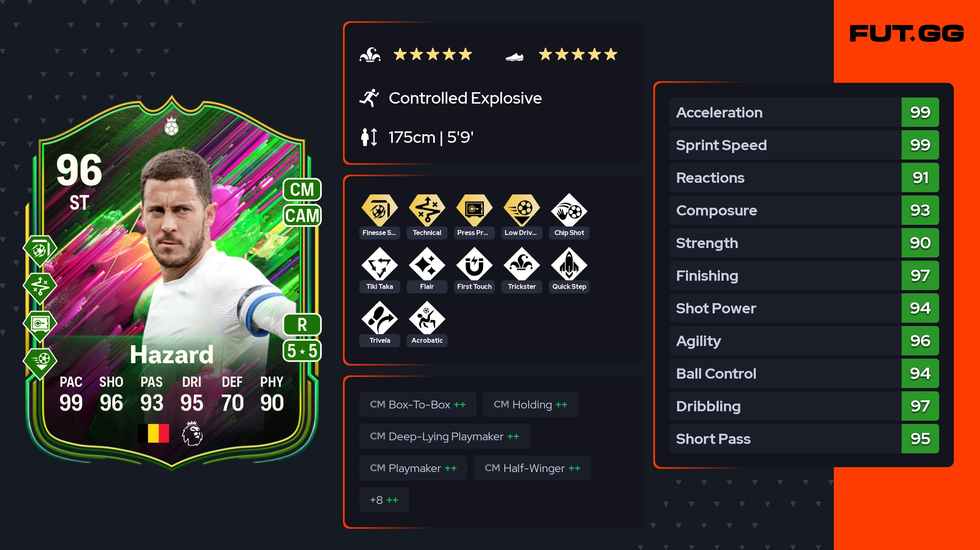Open the FUT.GG logo link

(906, 33)
